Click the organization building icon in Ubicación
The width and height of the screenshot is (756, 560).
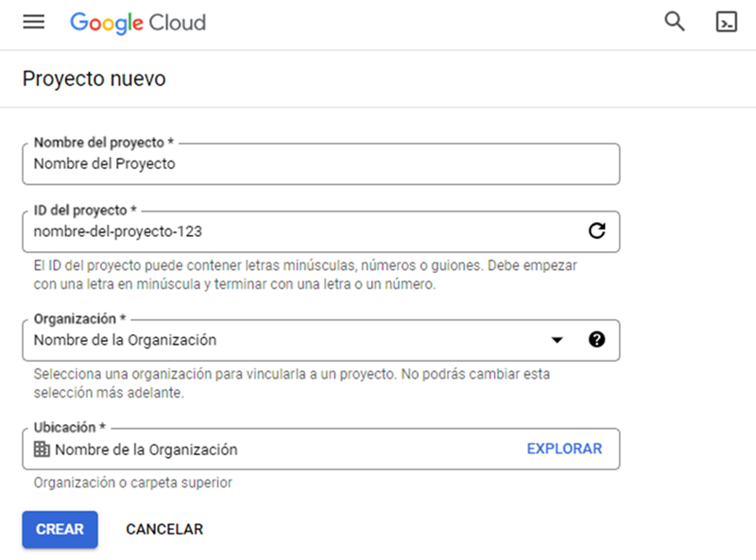coord(42,450)
